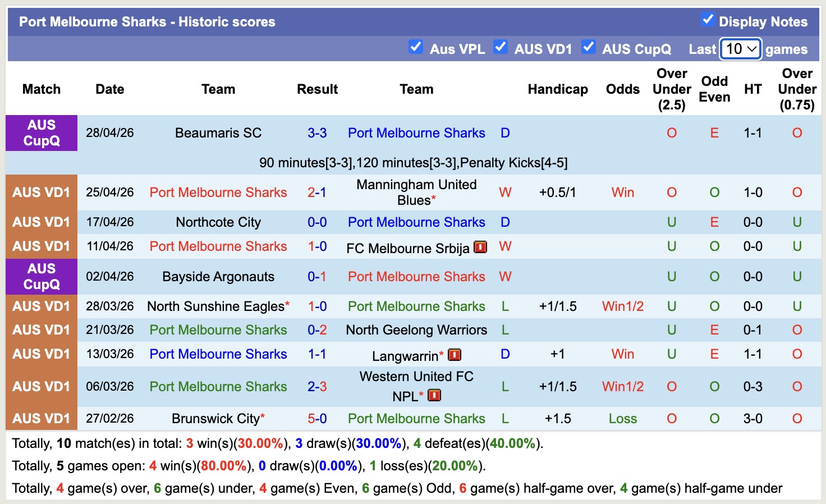The height and width of the screenshot is (504, 826).
Task: Open the North Sunshine Eagles link
Action: [x=214, y=306]
